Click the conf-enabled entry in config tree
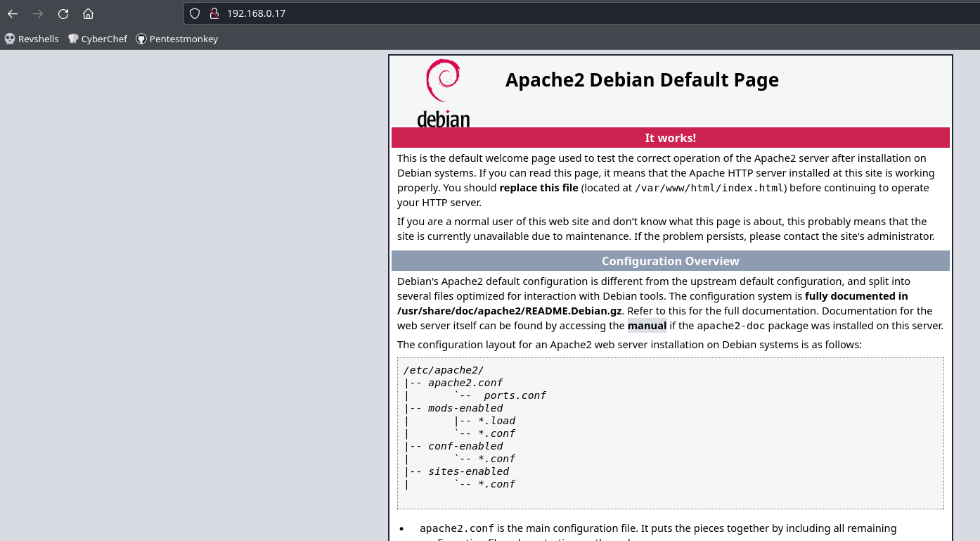Screen dimensions: 980x541 point(465,446)
